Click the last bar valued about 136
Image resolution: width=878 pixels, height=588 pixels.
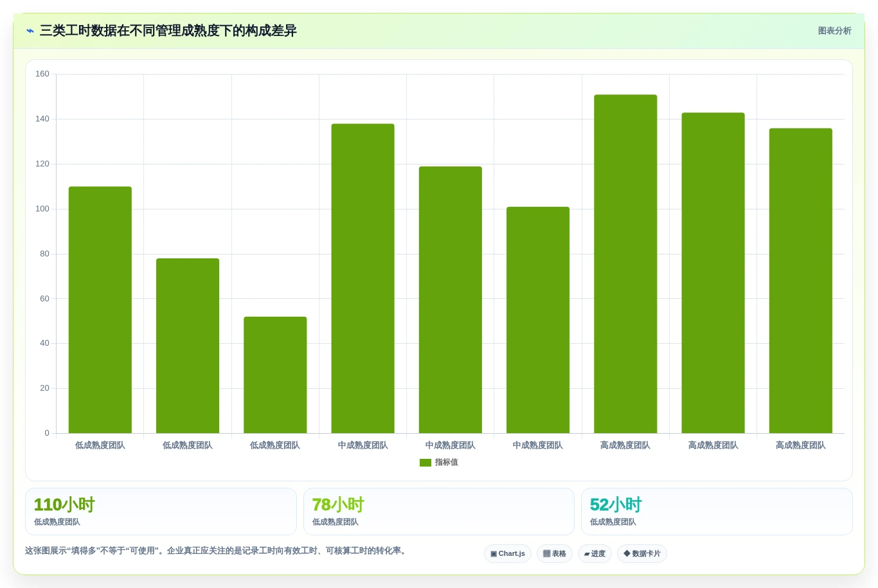[x=801, y=281]
